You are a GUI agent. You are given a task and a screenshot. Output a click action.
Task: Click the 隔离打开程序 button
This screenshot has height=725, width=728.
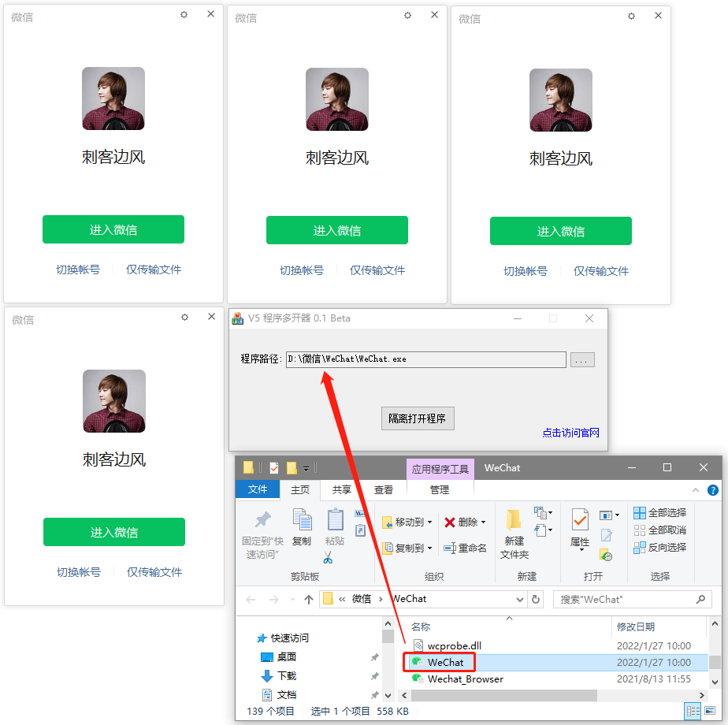[x=418, y=418]
